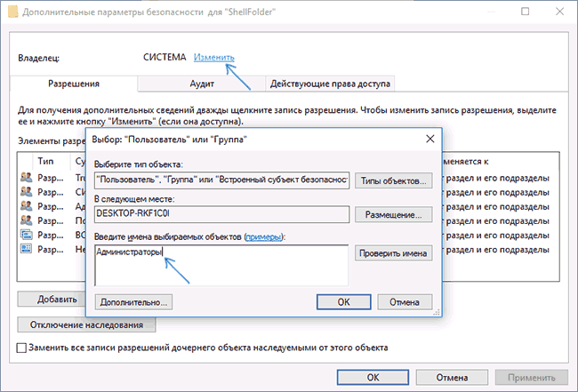Click owner name СИСТЕМА
Image resolution: width=578 pixels, height=392 pixels.
(165, 58)
